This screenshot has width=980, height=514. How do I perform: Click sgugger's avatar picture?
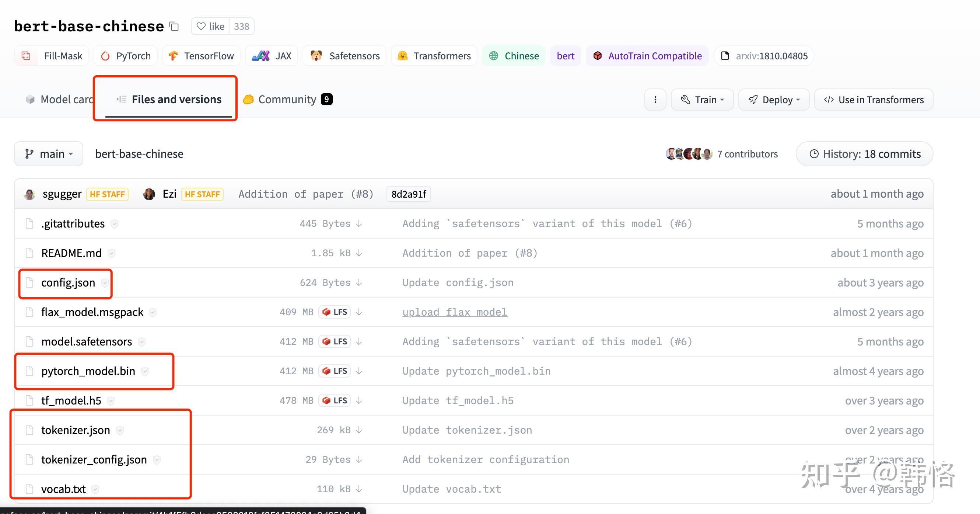point(30,194)
